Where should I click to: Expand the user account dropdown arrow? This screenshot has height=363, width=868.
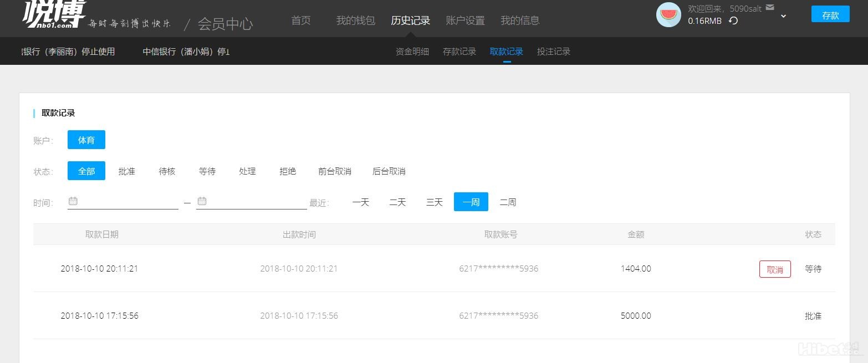click(783, 16)
